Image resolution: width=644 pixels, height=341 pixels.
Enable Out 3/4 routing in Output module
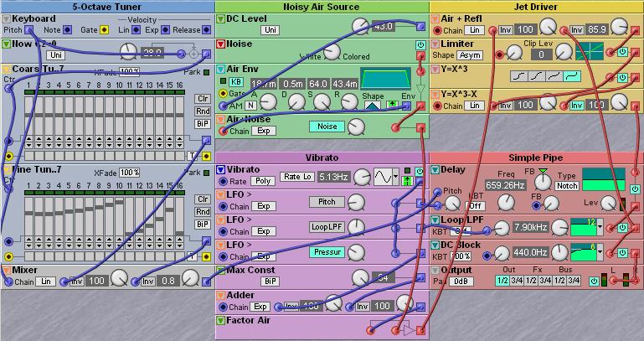point(517,281)
